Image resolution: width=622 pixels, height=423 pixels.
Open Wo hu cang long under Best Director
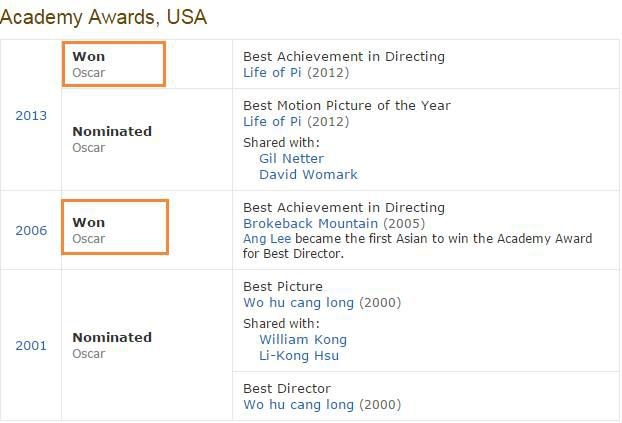point(298,405)
